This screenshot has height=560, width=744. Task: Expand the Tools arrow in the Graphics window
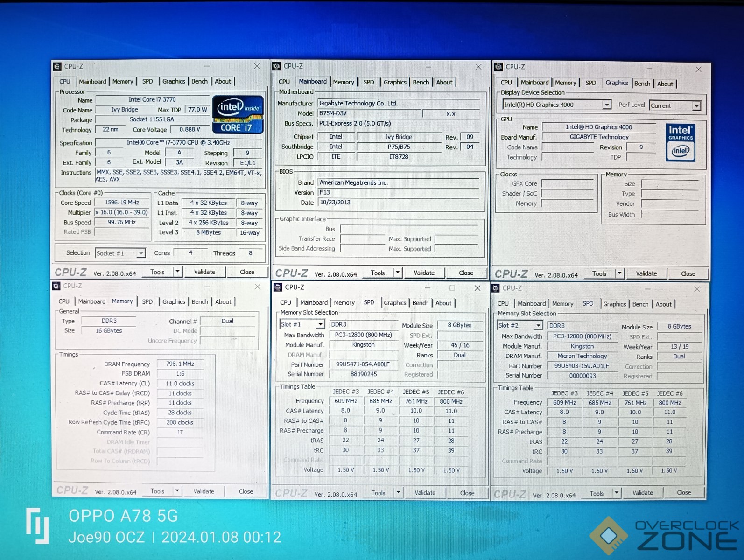[619, 273]
